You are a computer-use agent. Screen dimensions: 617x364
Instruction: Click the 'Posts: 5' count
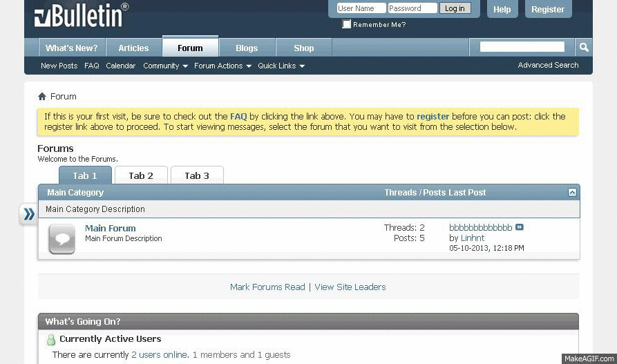pos(409,238)
